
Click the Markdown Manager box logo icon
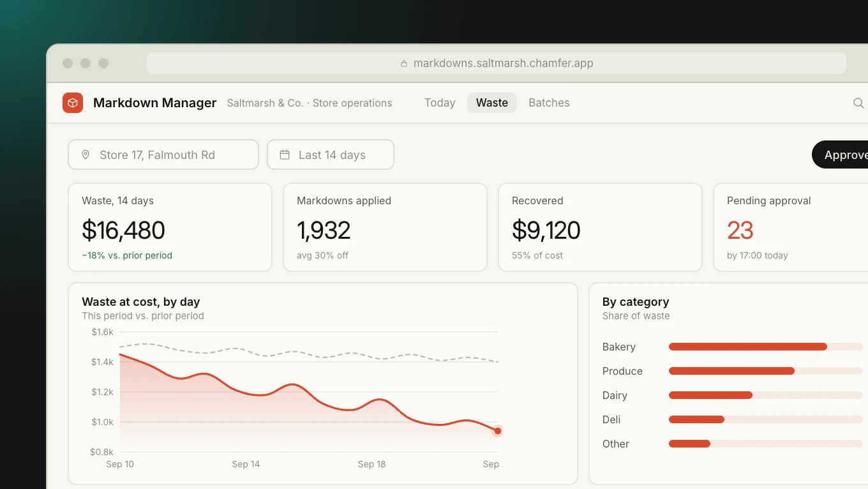[73, 103]
